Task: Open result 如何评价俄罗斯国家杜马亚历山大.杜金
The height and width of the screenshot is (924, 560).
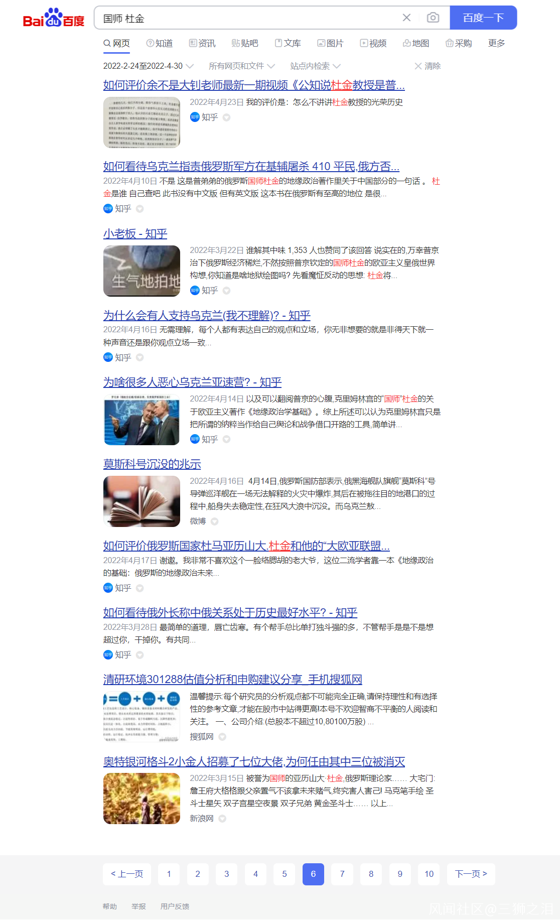Action: coord(246,546)
